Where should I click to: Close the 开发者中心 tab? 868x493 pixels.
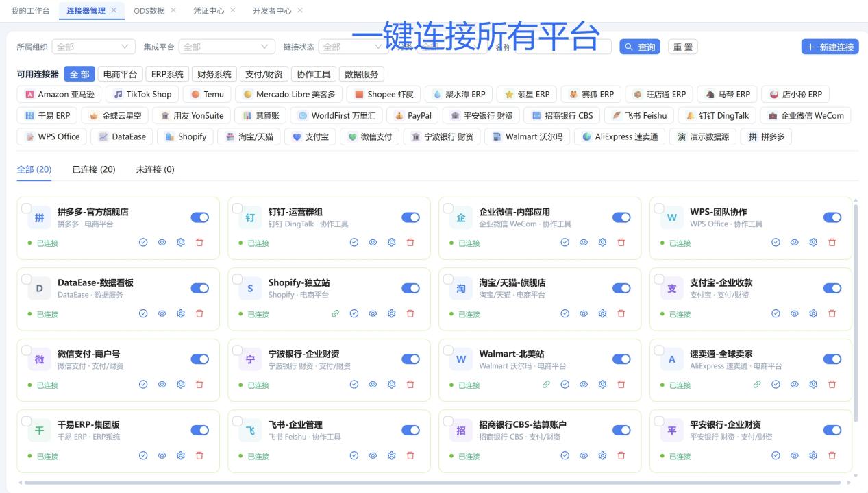click(300, 10)
